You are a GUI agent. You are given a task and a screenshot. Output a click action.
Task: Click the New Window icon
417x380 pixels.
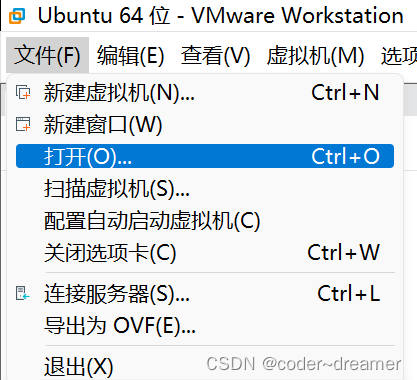pos(23,124)
